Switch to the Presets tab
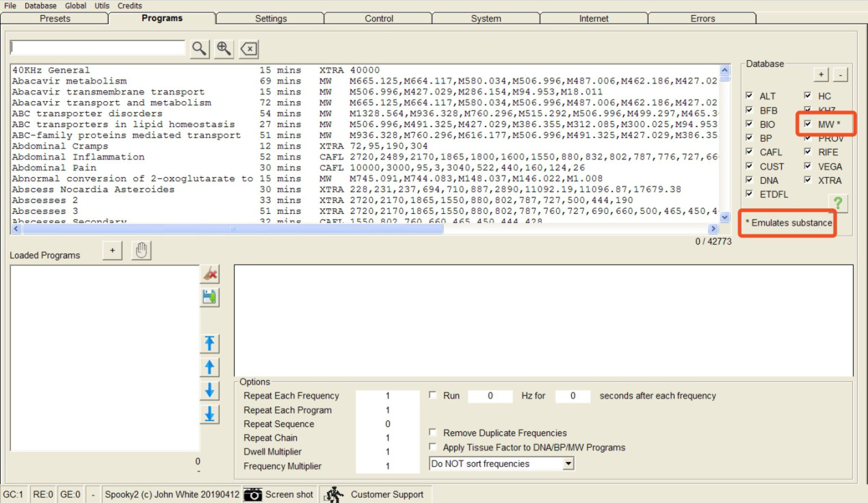Viewport: 868px width, 503px height. (x=55, y=18)
